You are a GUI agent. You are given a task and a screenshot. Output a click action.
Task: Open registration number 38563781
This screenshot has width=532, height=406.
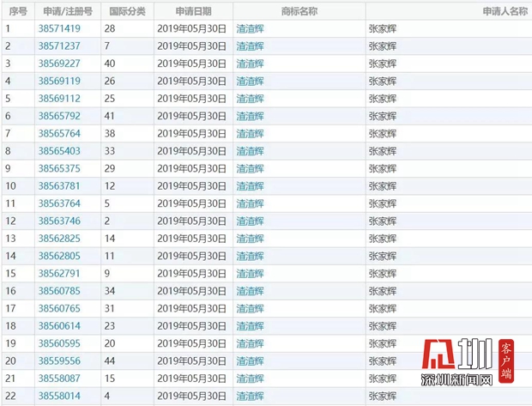59,186
